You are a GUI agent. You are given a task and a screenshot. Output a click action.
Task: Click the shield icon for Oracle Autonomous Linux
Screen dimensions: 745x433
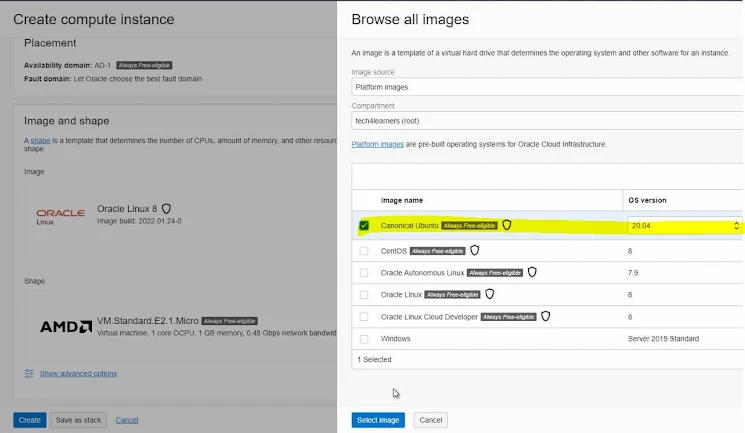pos(532,272)
